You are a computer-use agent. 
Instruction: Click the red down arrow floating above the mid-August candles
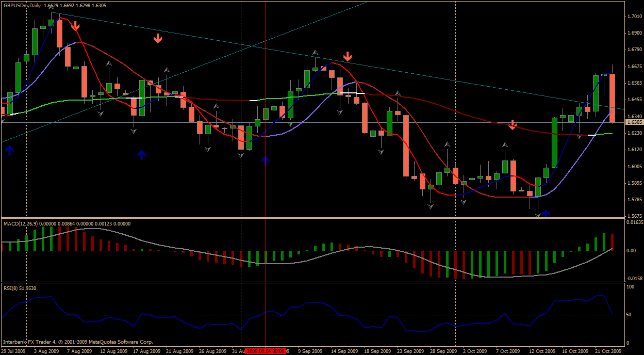click(x=158, y=38)
